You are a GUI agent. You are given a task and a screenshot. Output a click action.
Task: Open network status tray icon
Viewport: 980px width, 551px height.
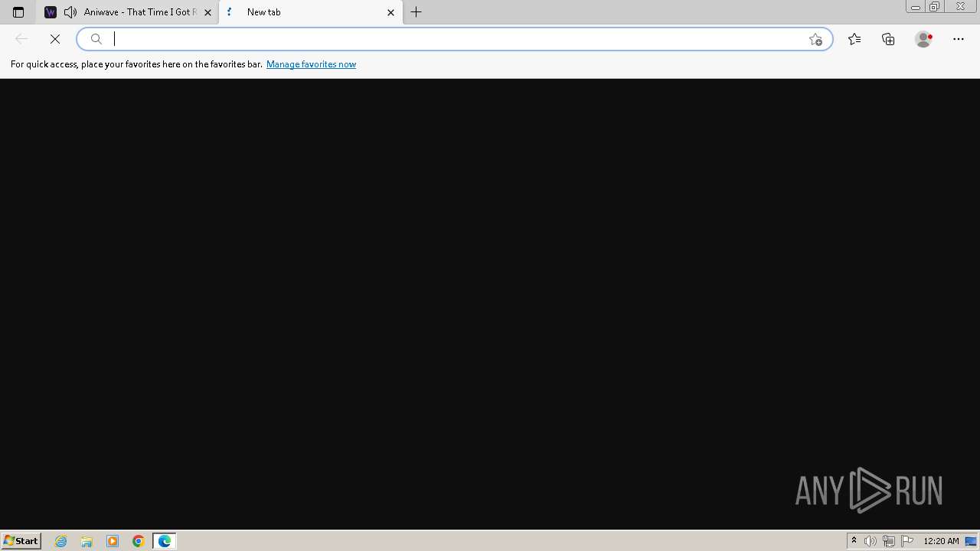[x=889, y=541]
